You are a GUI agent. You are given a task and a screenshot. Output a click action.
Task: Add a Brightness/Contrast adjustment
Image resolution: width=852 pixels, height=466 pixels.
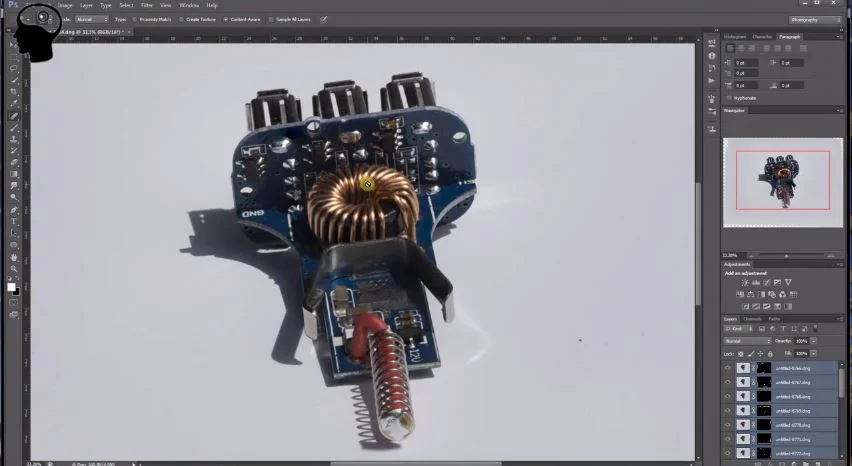[x=745, y=282]
